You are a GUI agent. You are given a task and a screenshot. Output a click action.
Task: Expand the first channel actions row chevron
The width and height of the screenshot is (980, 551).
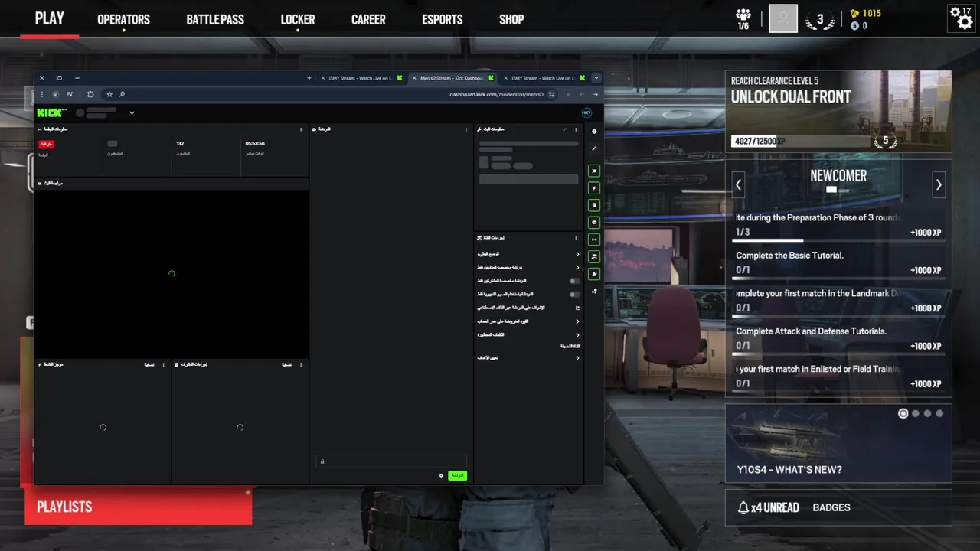point(577,254)
